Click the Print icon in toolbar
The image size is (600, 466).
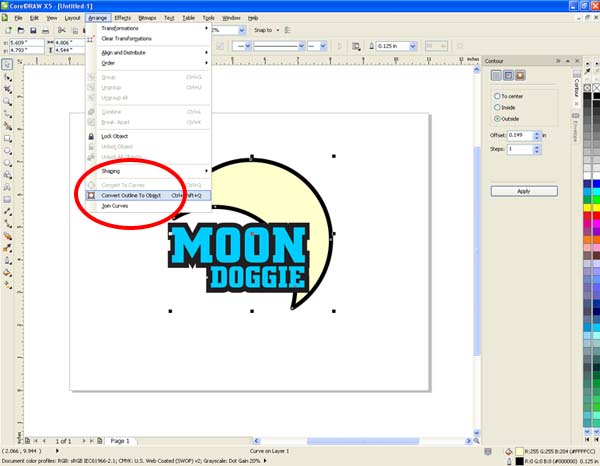(x=46, y=30)
